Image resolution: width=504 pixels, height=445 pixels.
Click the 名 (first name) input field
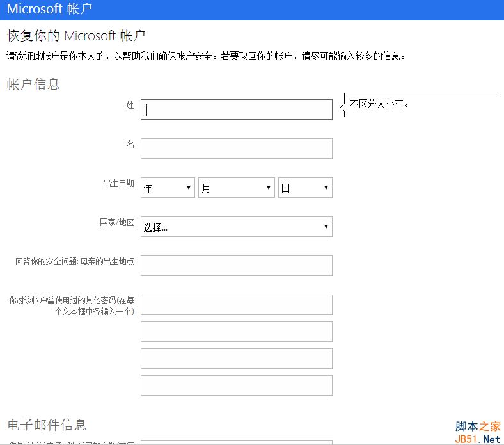237,149
